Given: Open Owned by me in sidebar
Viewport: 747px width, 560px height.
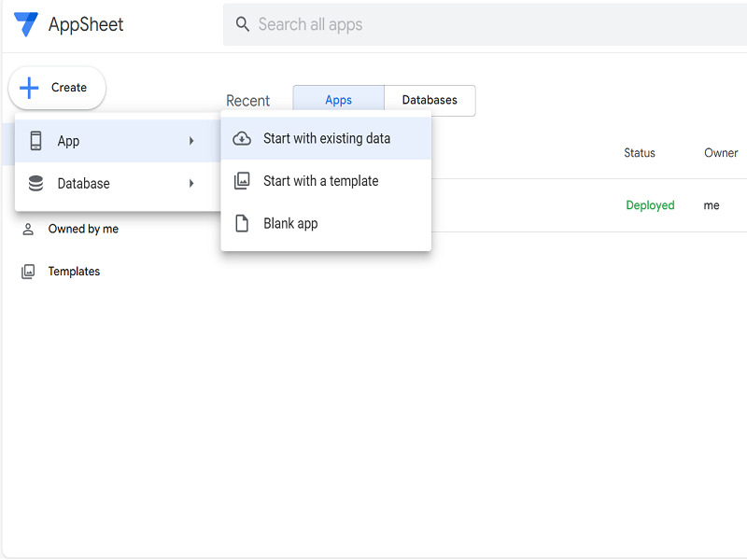Looking at the screenshot, I should [83, 229].
